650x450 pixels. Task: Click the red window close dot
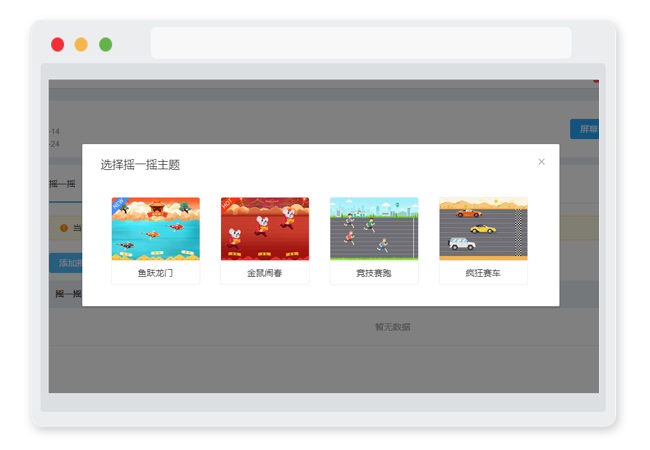click(58, 44)
